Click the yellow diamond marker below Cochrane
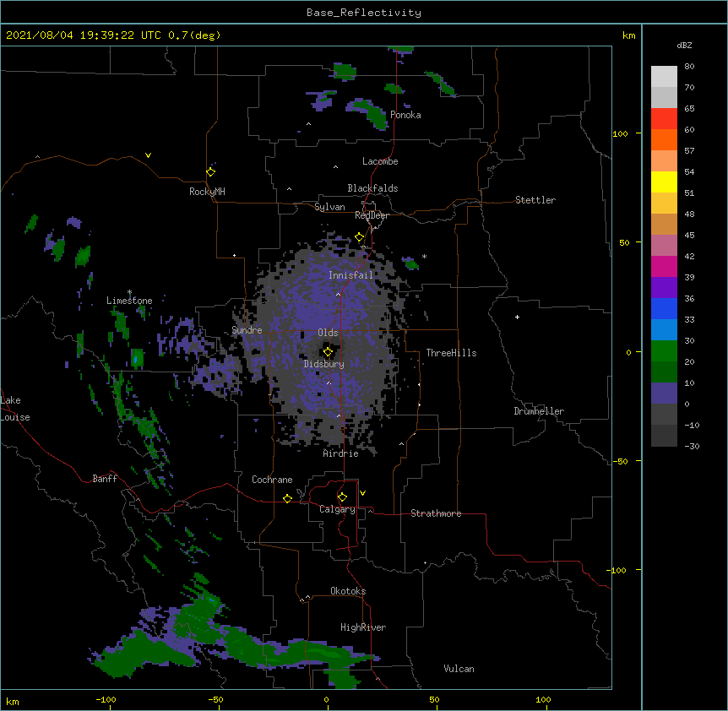The height and width of the screenshot is (711, 728). point(287,498)
